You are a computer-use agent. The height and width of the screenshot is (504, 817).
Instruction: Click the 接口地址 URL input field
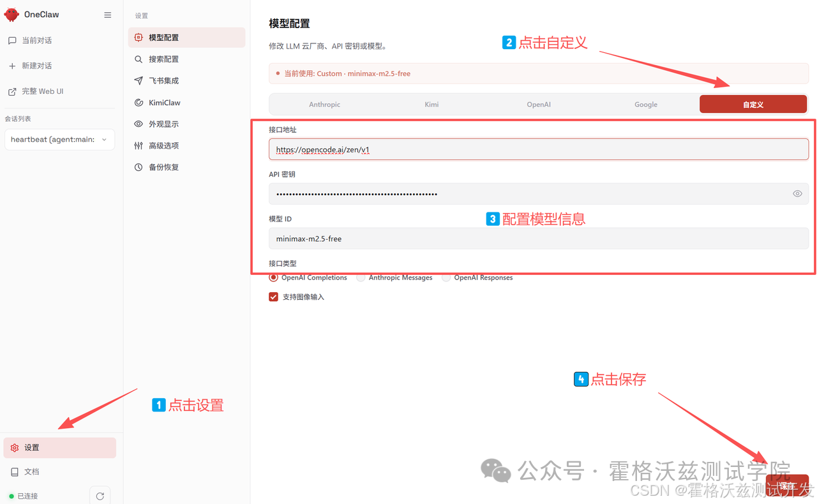tap(539, 149)
